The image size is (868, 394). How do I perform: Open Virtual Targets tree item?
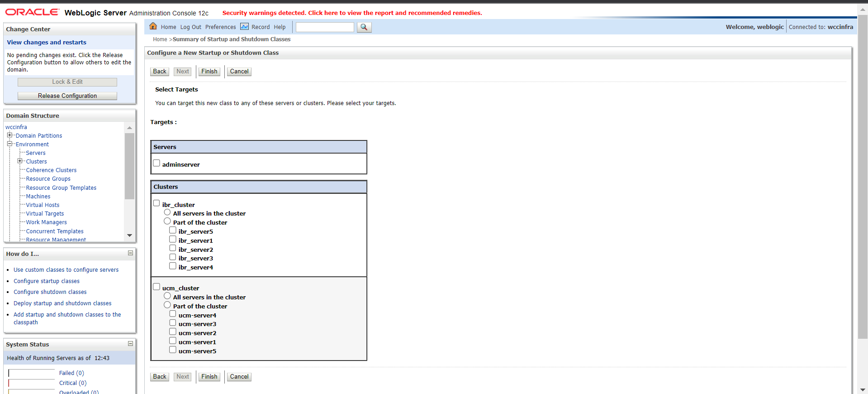pos(45,214)
